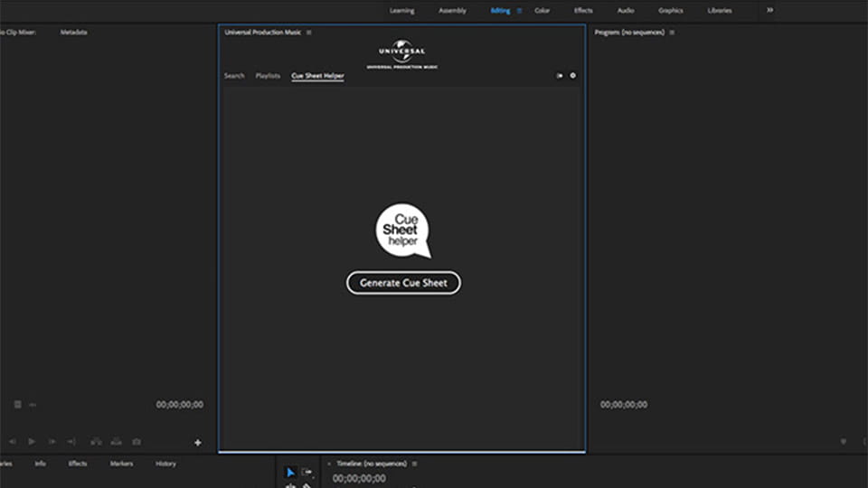
Task: Expand the workspace overflow chevrons
Action: click(x=769, y=11)
